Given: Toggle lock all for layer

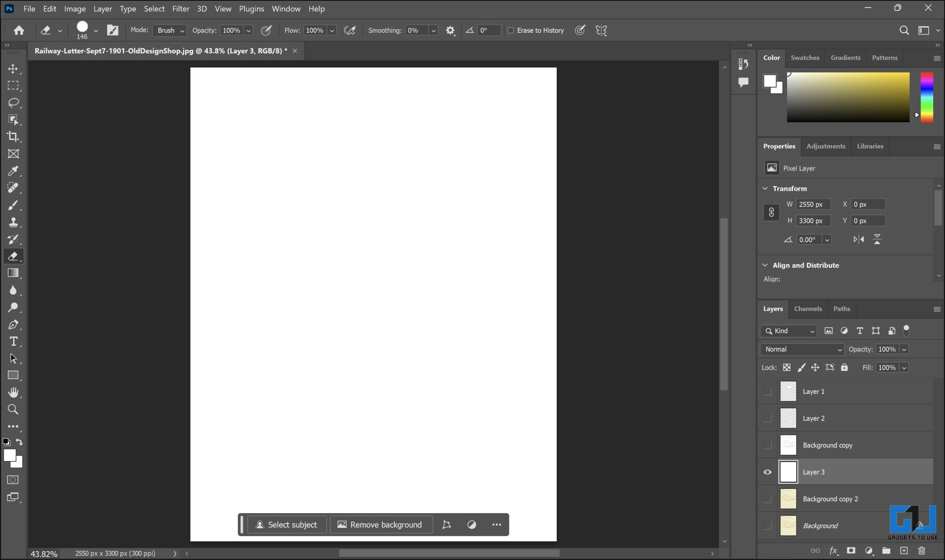Looking at the screenshot, I should [844, 368].
